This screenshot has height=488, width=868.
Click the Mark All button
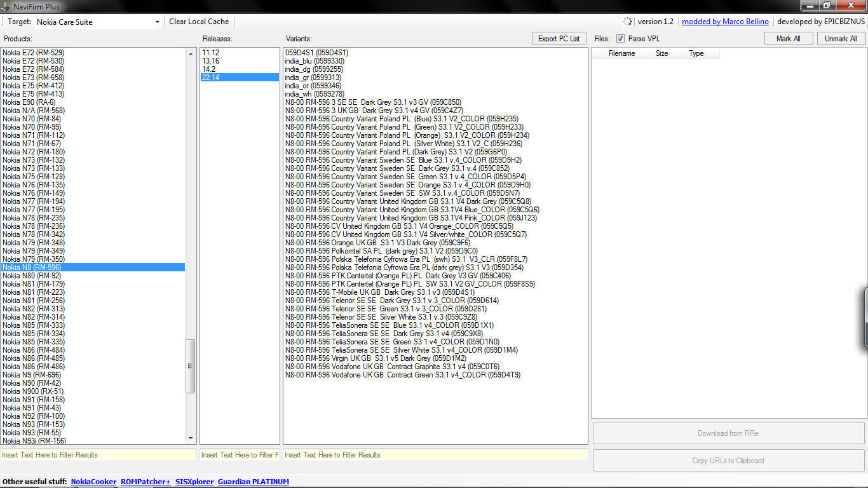click(789, 39)
